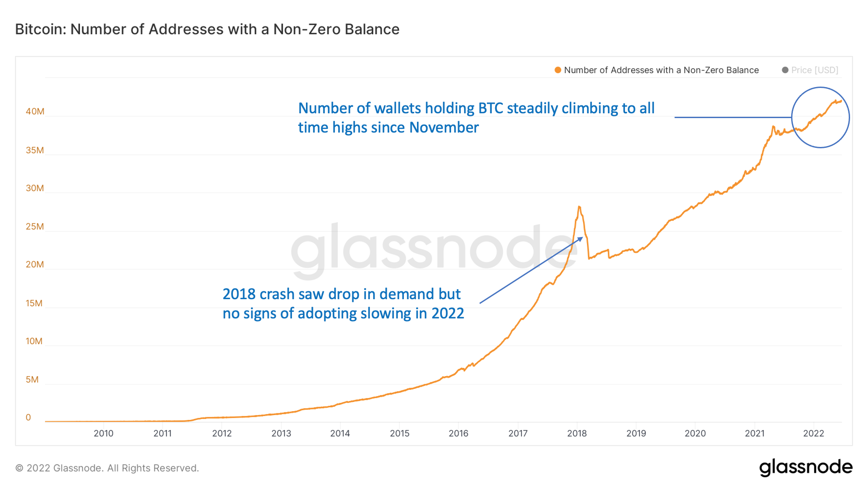This screenshot has width=868, height=489.
Task: Select the 2016 label on the x-axis
Action: click(458, 433)
